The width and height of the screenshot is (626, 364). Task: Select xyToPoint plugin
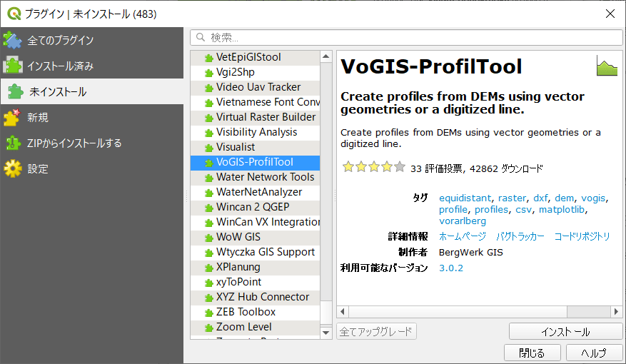[255, 282]
